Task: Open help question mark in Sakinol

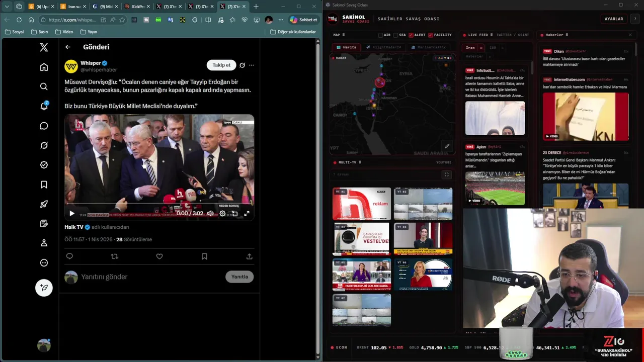Action: point(635,19)
